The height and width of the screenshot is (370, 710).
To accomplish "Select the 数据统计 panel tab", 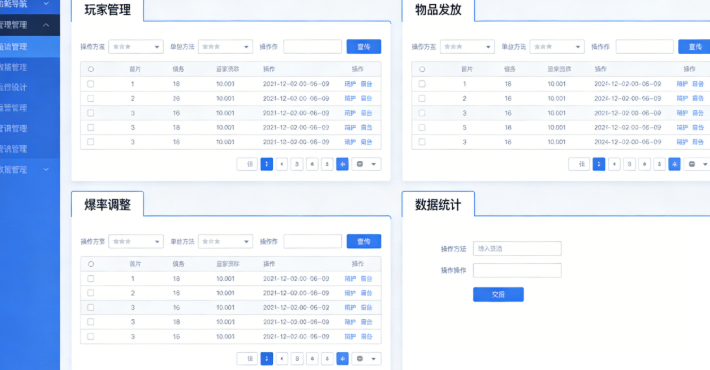I will click(x=438, y=204).
